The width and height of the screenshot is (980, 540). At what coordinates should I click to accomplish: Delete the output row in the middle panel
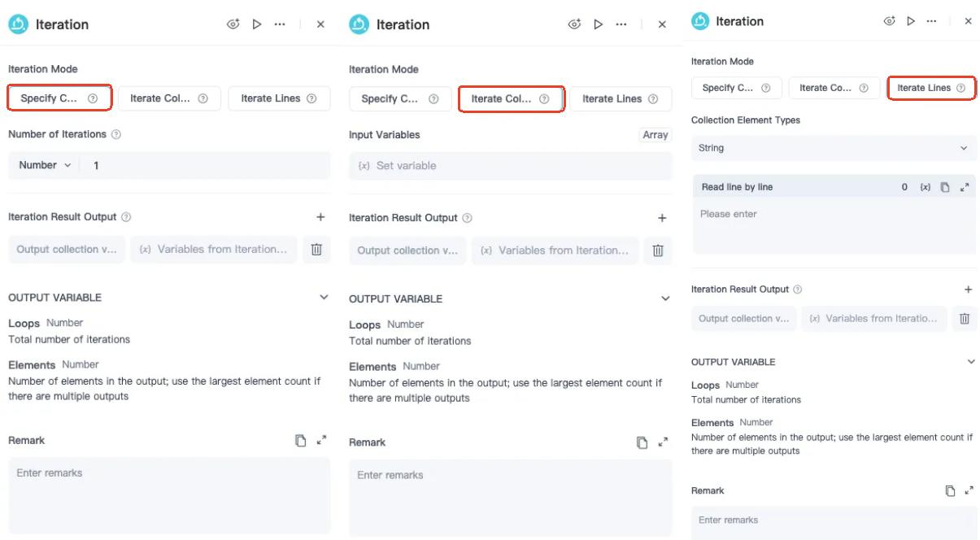658,250
